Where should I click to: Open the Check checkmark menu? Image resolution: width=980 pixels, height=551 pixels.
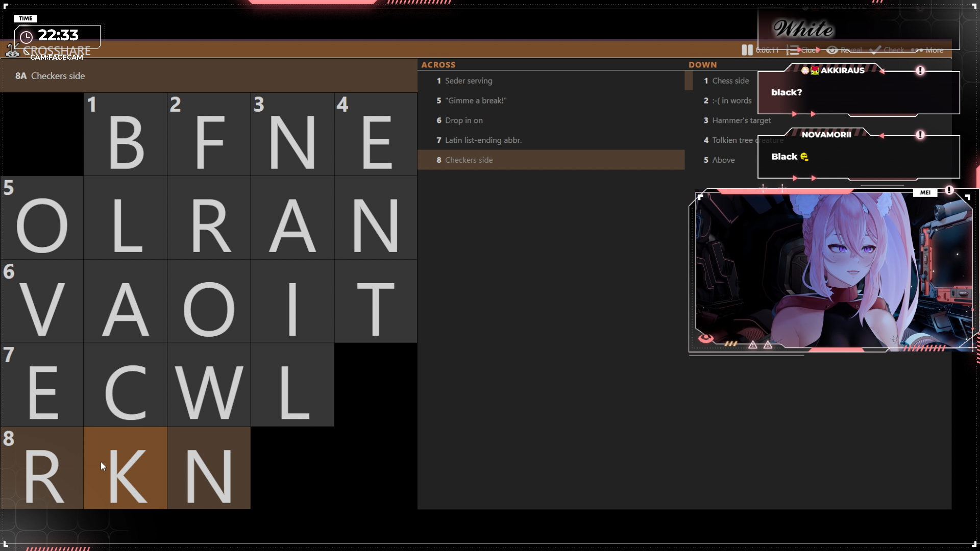coord(875,50)
